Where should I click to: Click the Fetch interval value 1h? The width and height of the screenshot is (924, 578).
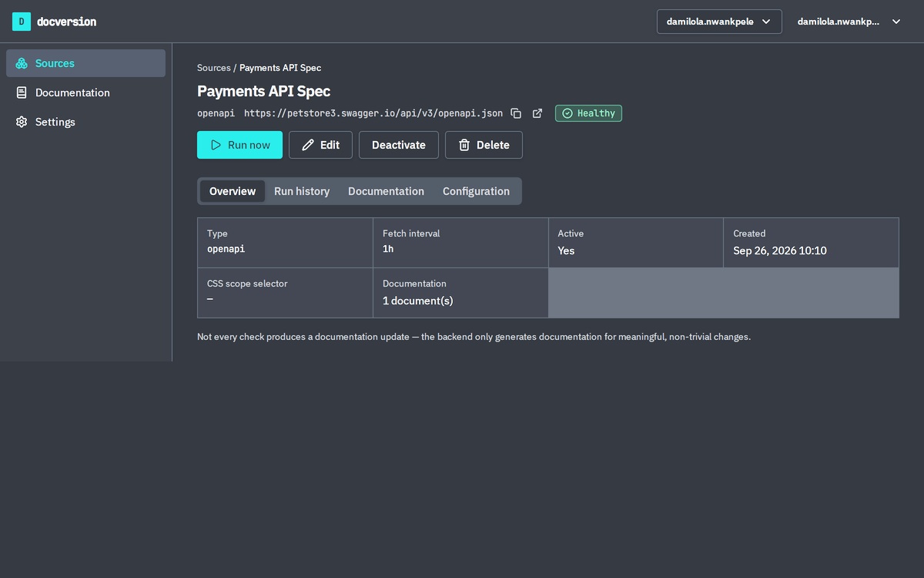pyautogui.click(x=388, y=249)
